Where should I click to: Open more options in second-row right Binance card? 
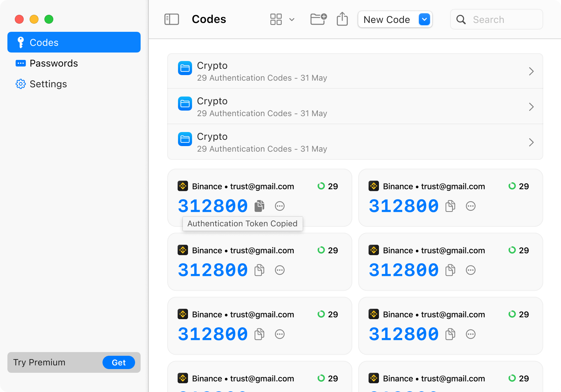(x=471, y=270)
